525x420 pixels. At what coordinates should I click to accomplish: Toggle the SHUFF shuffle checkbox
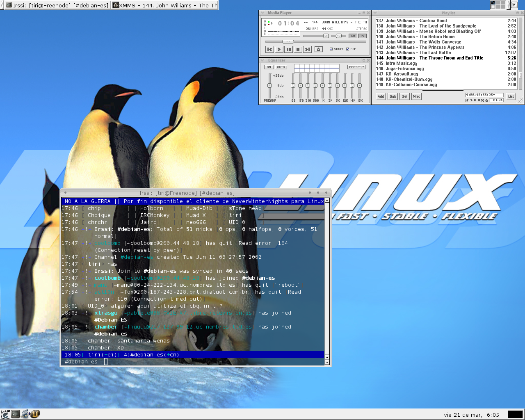337,49
